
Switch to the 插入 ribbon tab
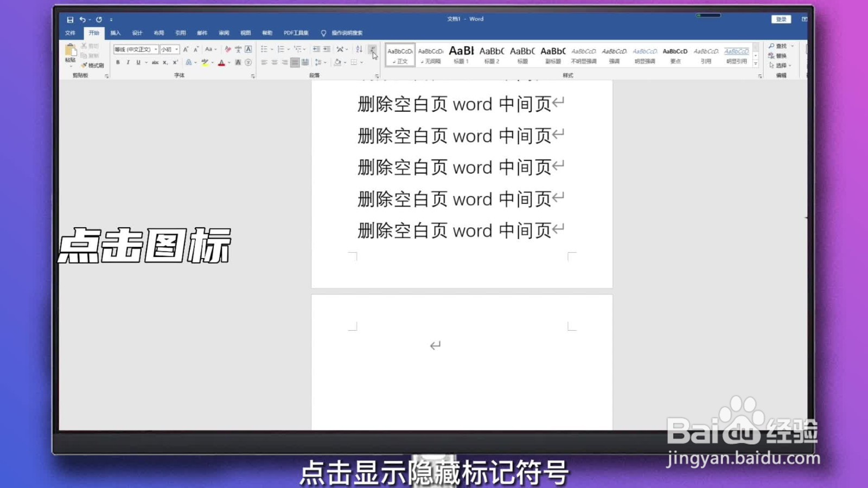click(x=115, y=33)
